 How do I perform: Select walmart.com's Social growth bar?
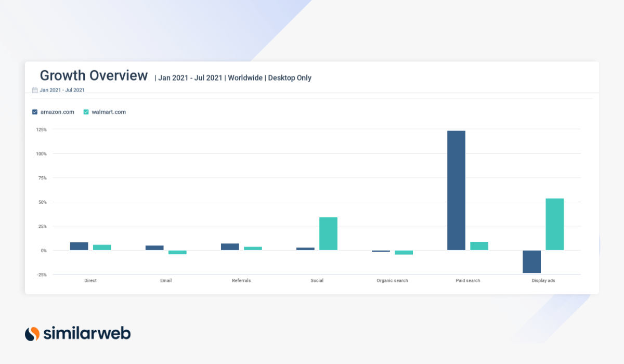coord(328,233)
